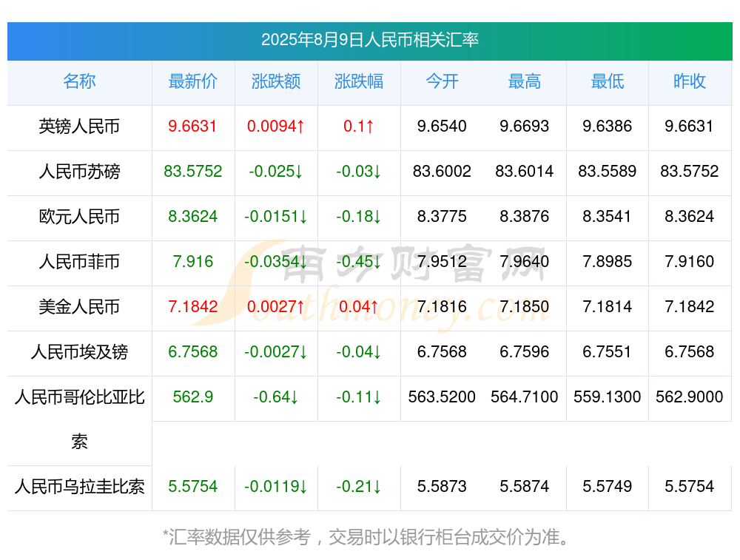The image size is (740, 560).
Task: Click percent change -0.03↓
Action: click(x=359, y=172)
